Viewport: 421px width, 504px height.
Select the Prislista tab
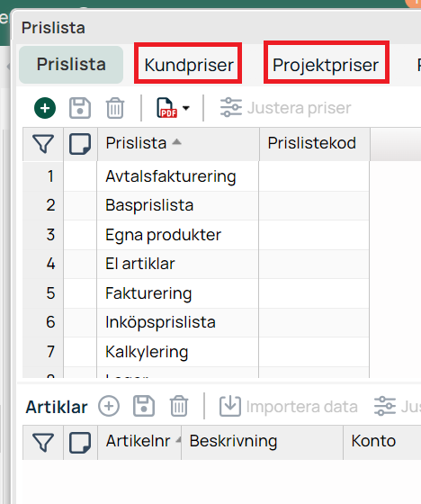(71, 64)
